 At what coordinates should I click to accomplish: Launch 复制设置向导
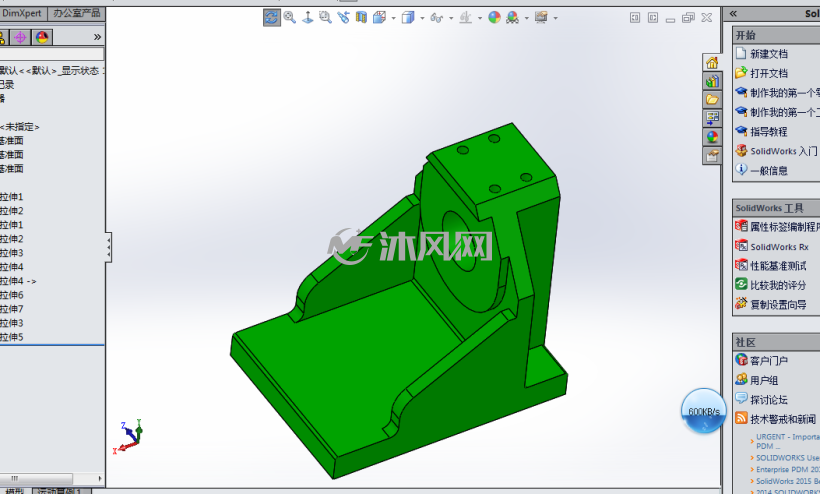778,305
